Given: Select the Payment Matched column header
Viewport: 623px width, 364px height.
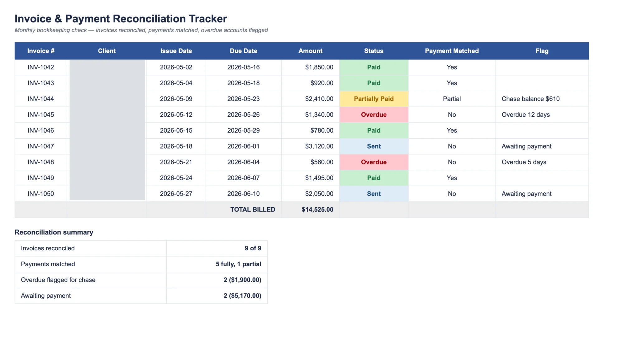Looking at the screenshot, I should tap(452, 51).
